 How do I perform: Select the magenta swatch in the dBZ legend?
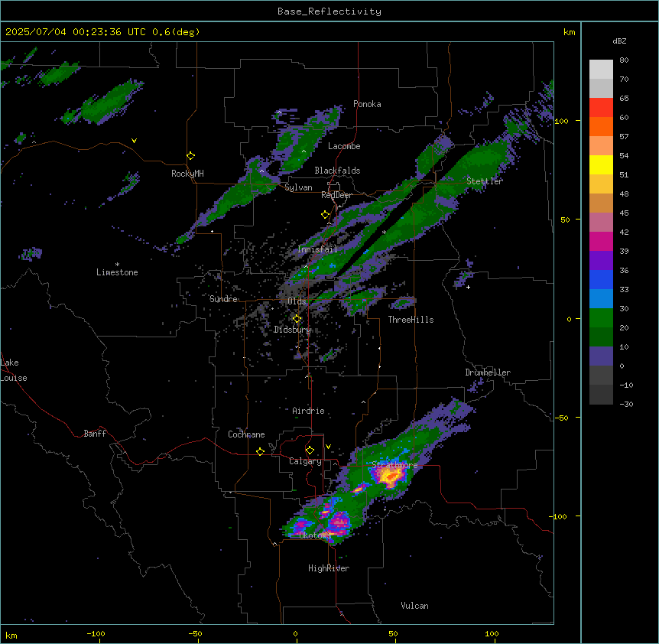pos(601,241)
